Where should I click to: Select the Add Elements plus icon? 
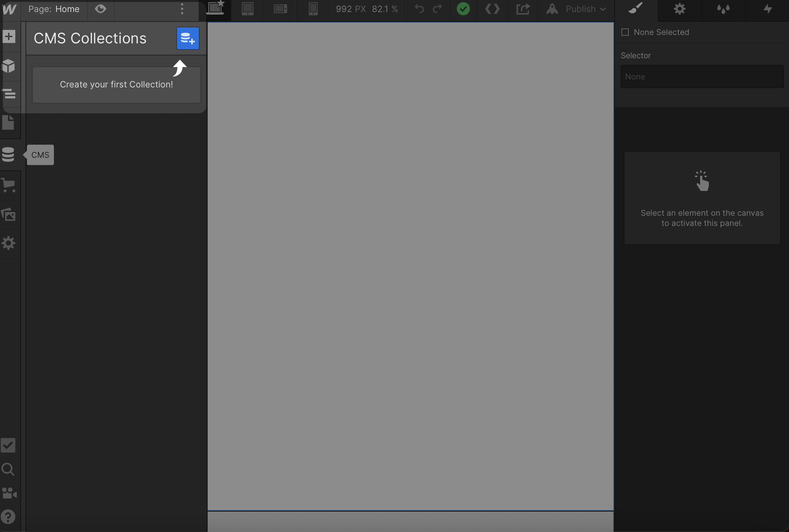click(x=9, y=36)
